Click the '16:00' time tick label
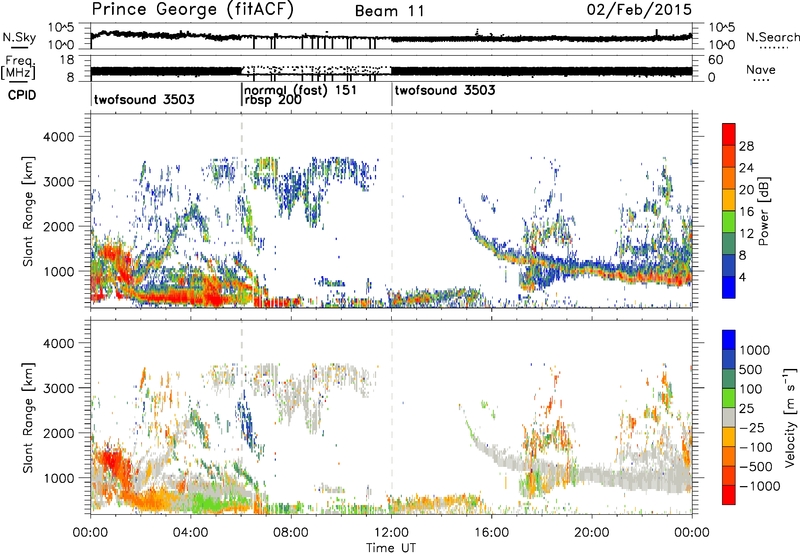 click(491, 533)
